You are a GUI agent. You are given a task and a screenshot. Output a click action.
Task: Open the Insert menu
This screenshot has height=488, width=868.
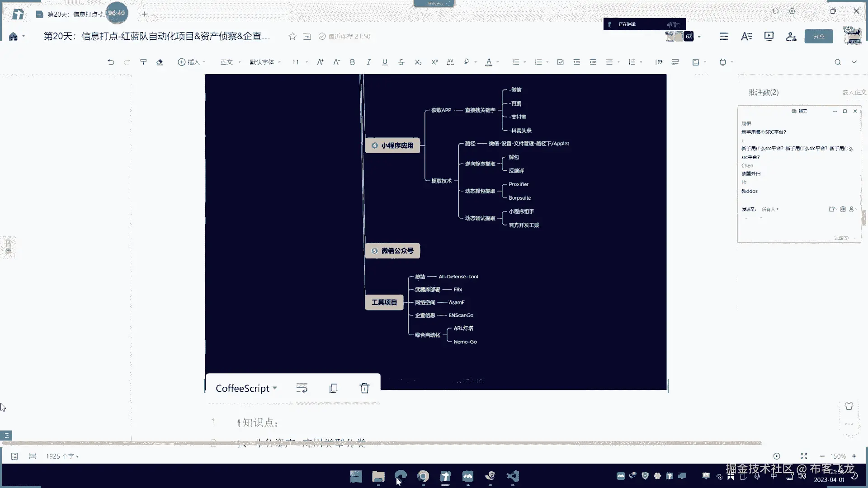(x=191, y=62)
